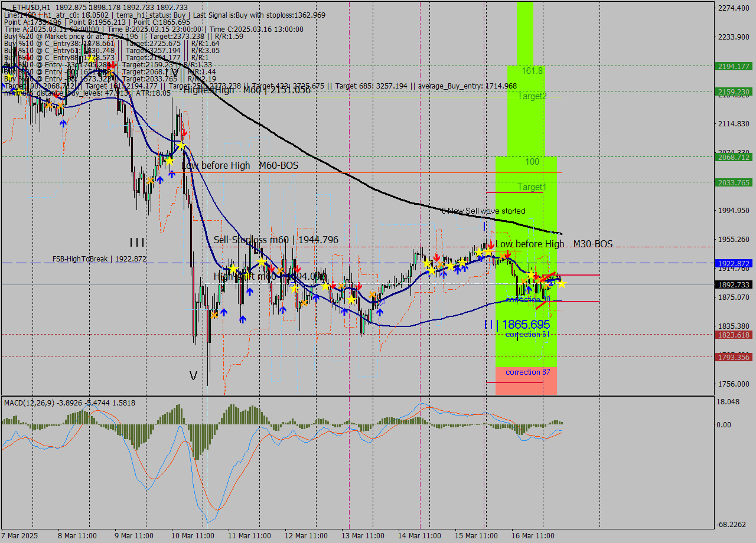The height and width of the screenshot is (543, 756).
Task: Click the Sell-Stoploss m60 1944.796 label
Action: (276, 240)
